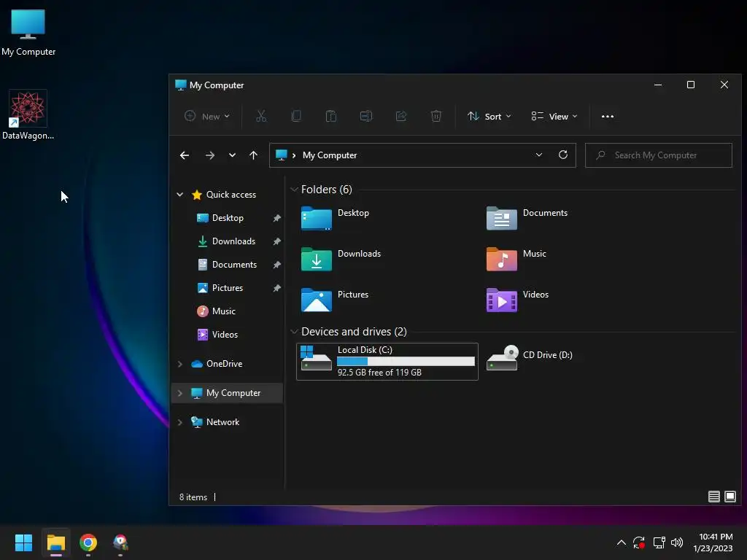The height and width of the screenshot is (560, 747).
Task: Open the New dropdown menu
Action: pos(207,116)
